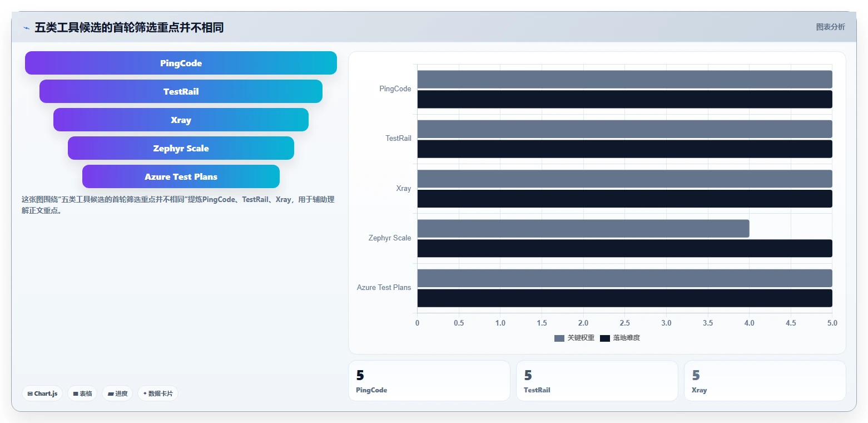The height and width of the screenshot is (423, 868).
Task: Click Zephyr Scale's shorter gray bar at 4.0
Action: [x=583, y=228]
